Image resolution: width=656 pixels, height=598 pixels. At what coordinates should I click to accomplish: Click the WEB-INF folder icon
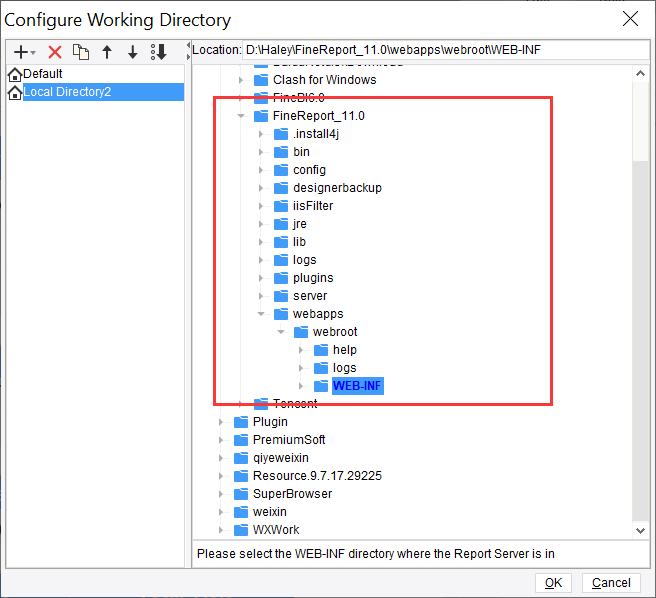pyautogui.click(x=321, y=385)
